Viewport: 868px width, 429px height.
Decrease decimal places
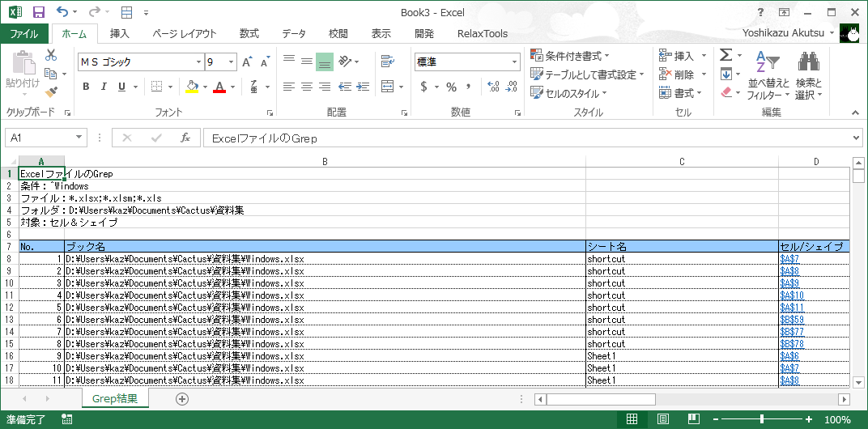[x=512, y=87]
